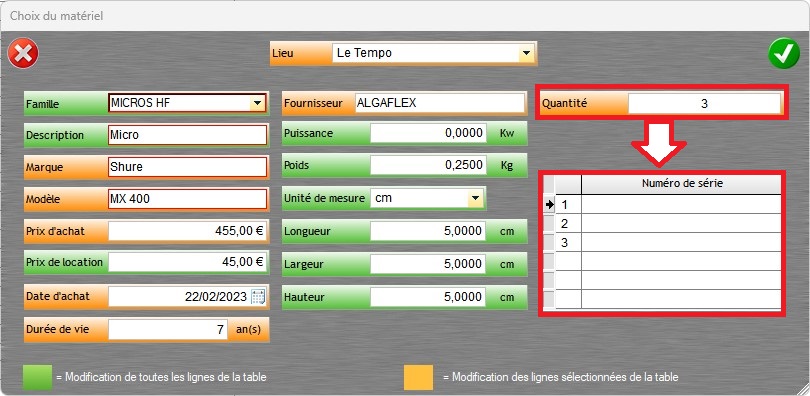Confirm with the green checkmark icon
The height and width of the screenshot is (396, 810).
[x=784, y=53]
